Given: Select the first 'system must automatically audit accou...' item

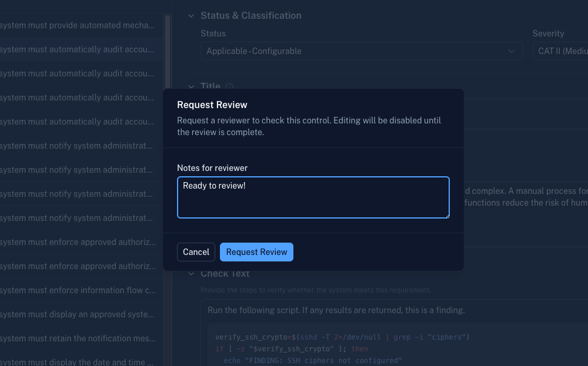Looking at the screenshot, I should 76,49.
